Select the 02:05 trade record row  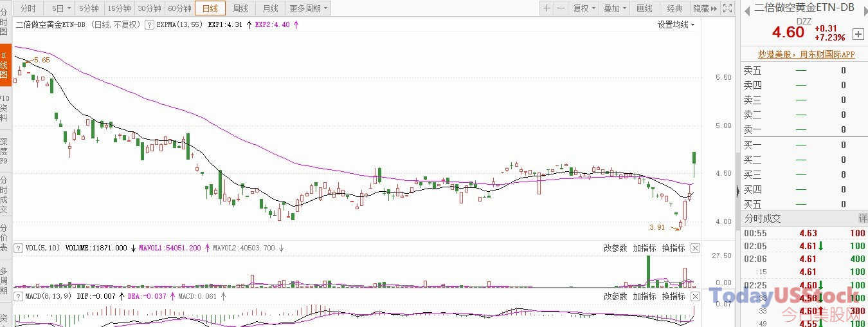coord(804,246)
